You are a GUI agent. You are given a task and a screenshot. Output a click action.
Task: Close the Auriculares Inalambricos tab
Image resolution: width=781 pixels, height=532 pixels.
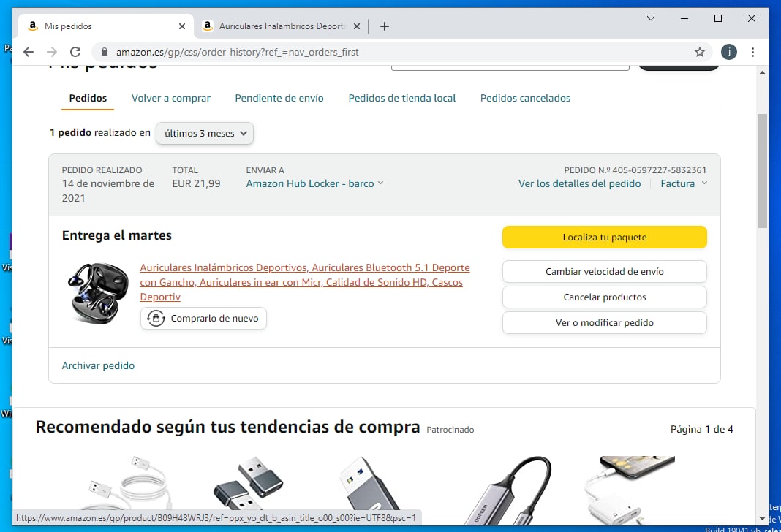coord(357,26)
